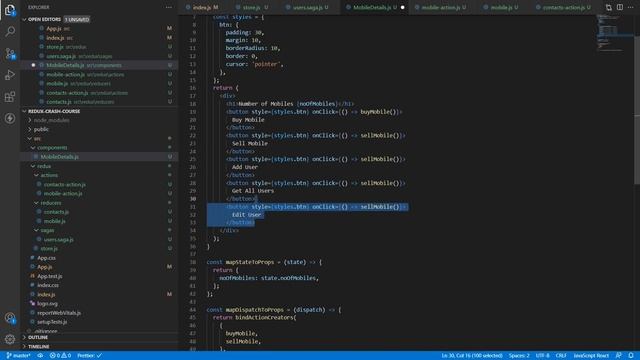
Task: Click the eye watch icon in status bar
Action: tap(40, 356)
